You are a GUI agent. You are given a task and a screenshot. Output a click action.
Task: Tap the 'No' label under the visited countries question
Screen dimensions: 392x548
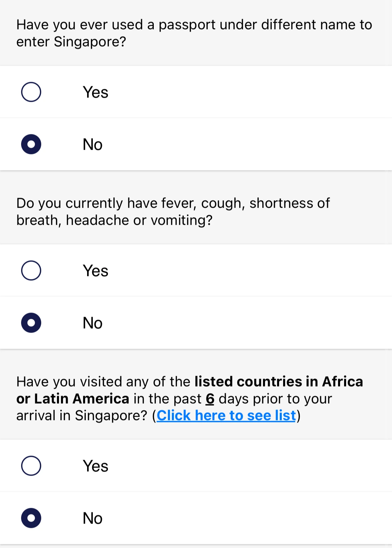pos(92,519)
